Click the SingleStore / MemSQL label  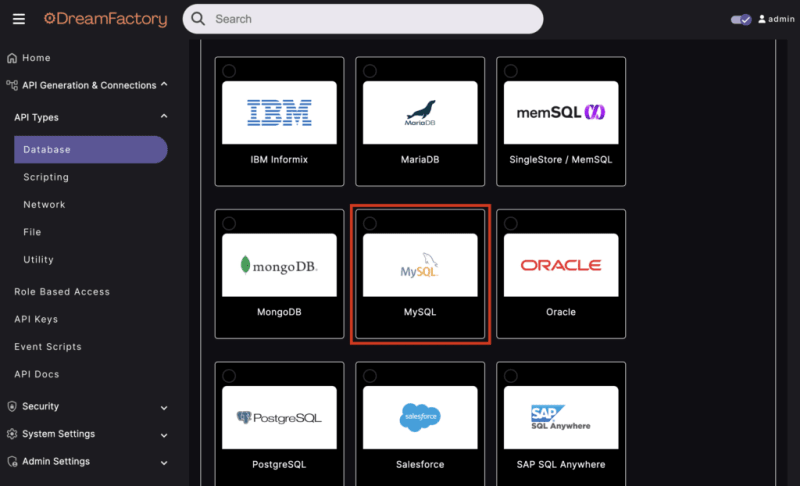(x=561, y=160)
